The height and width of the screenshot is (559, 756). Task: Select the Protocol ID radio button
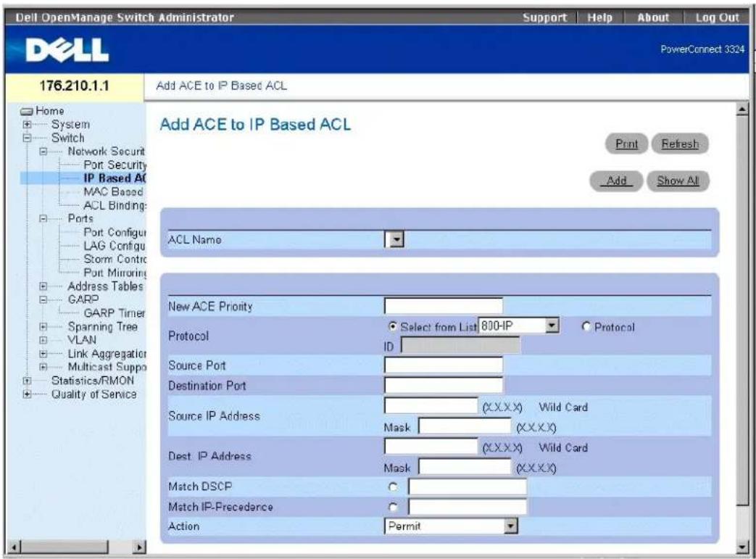point(586,326)
